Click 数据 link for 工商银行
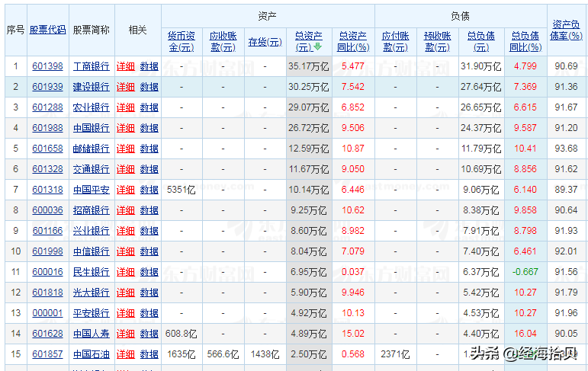 click(x=149, y=66)
